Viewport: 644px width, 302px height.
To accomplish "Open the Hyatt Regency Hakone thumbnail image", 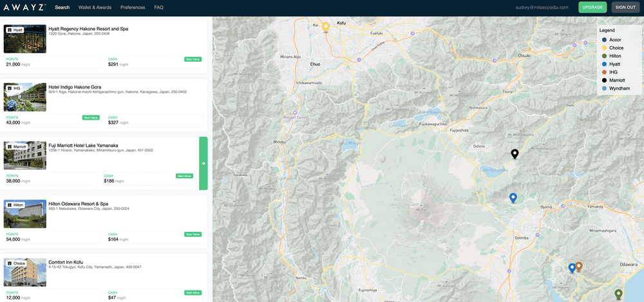I will [x=25, y=39].
